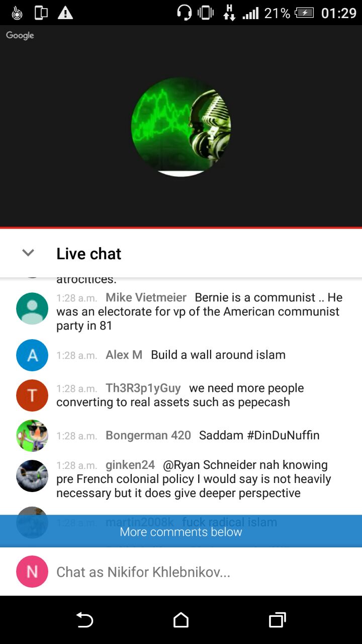Tap the warning triangle status icon
Screen dimensions: 362x644
pos(65,13)
